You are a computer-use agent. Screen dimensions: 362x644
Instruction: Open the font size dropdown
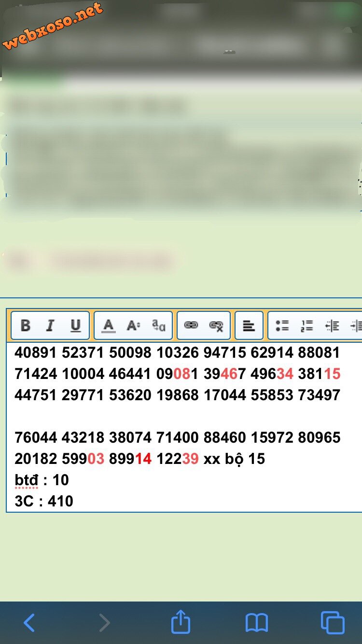click(x=134, y=325)
